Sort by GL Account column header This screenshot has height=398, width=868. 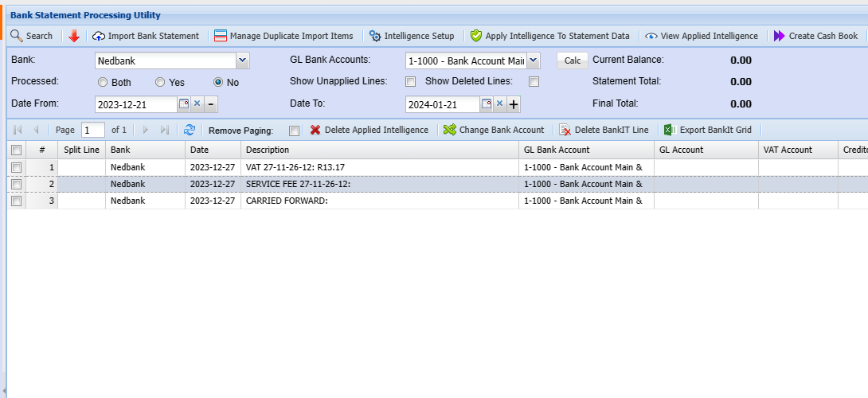pyautogui.click(x=706, y=150)
